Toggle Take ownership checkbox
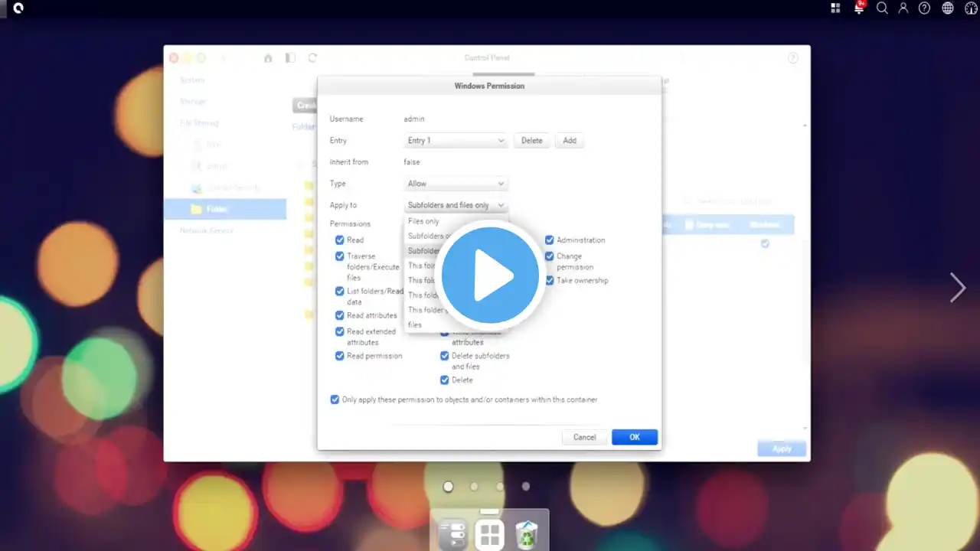The width and height of the screenshot is (980, 551). [550, 281]
